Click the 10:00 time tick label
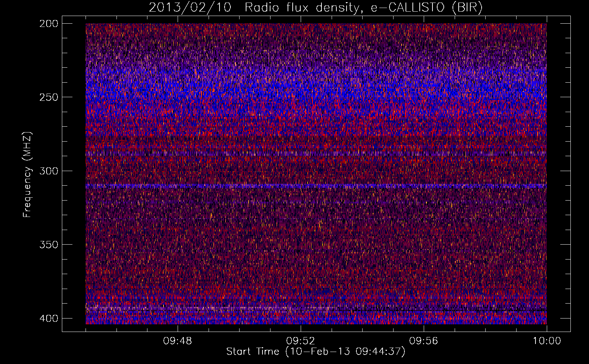Screen dimensions: 589x364 point(547,341)
